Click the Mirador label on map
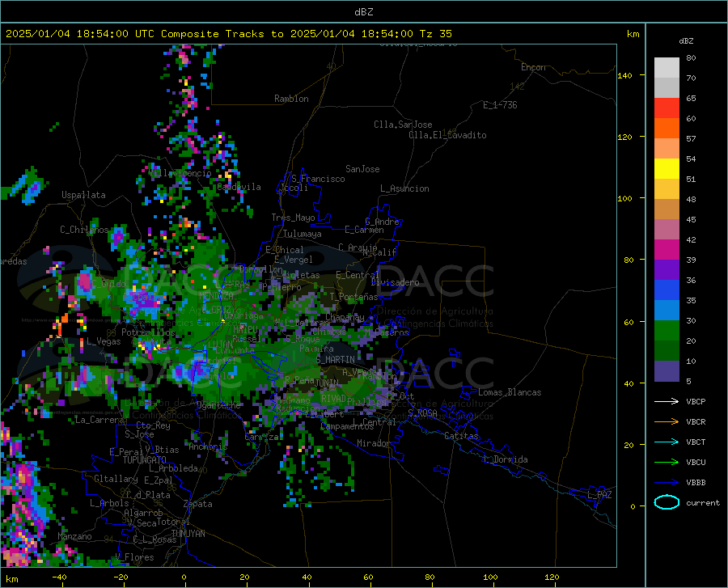728x588 pixels. [374, 443]
